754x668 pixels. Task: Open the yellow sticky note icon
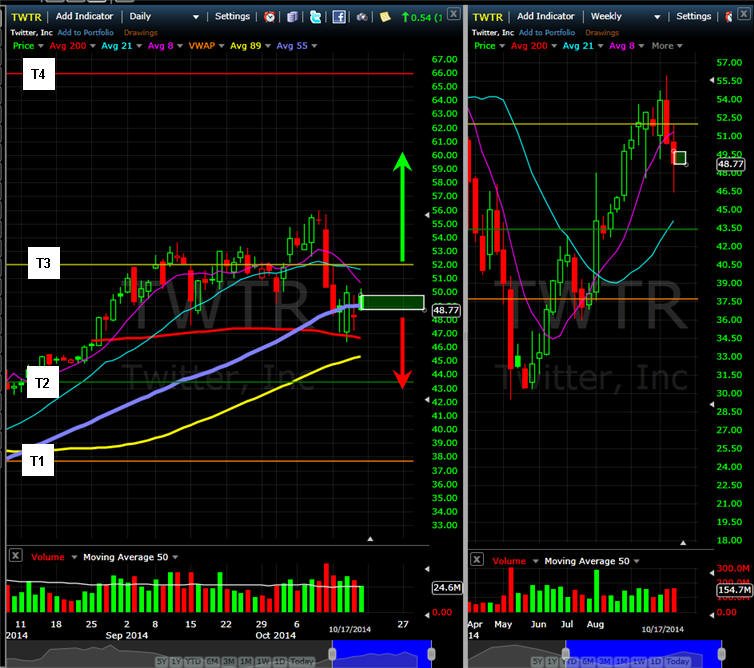(385, 17)
